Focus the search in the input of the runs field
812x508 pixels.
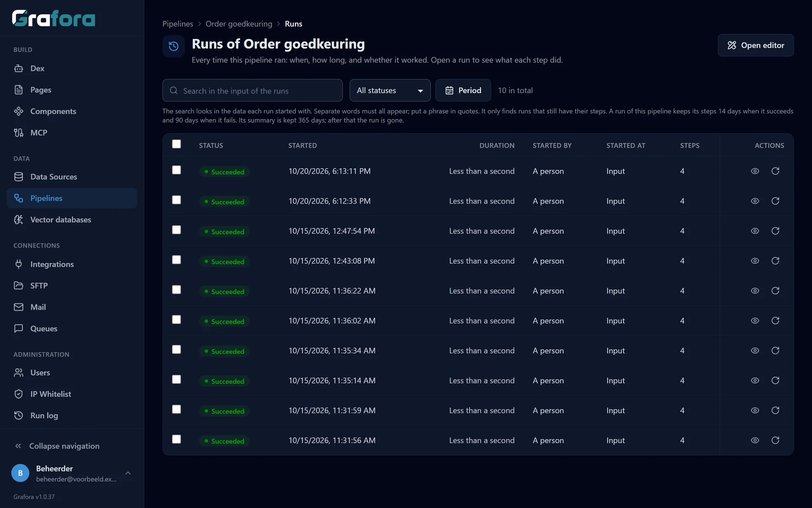[x=252, y=90]
